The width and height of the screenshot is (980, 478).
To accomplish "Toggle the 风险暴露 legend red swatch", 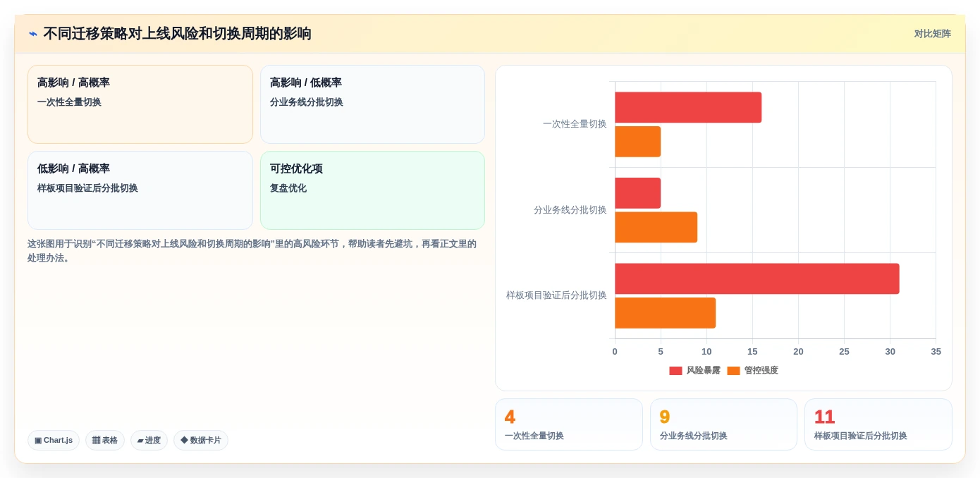I will click(675, 371).
